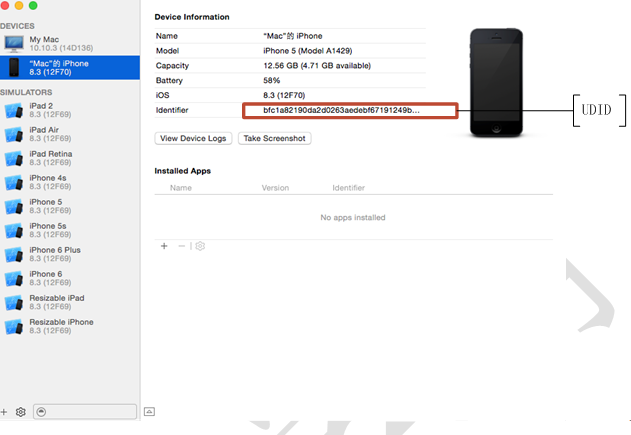Click the iPhone 4s simulator icon

pyautogui.click(x=14, y=182)
